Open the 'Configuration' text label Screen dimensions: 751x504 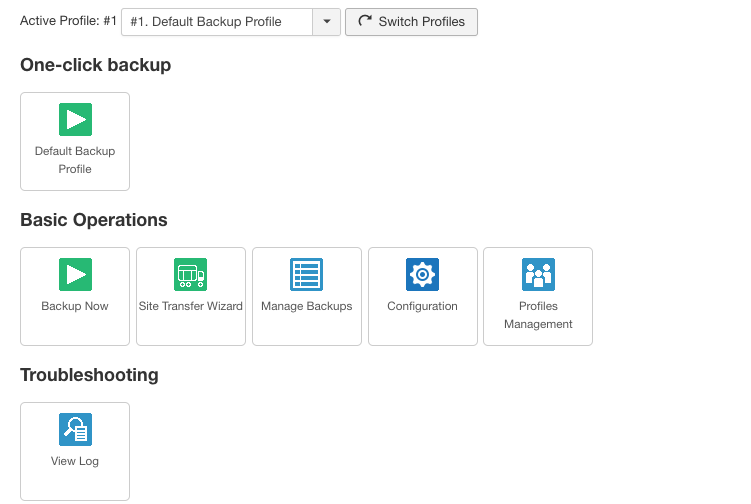(x=422, y=306)
